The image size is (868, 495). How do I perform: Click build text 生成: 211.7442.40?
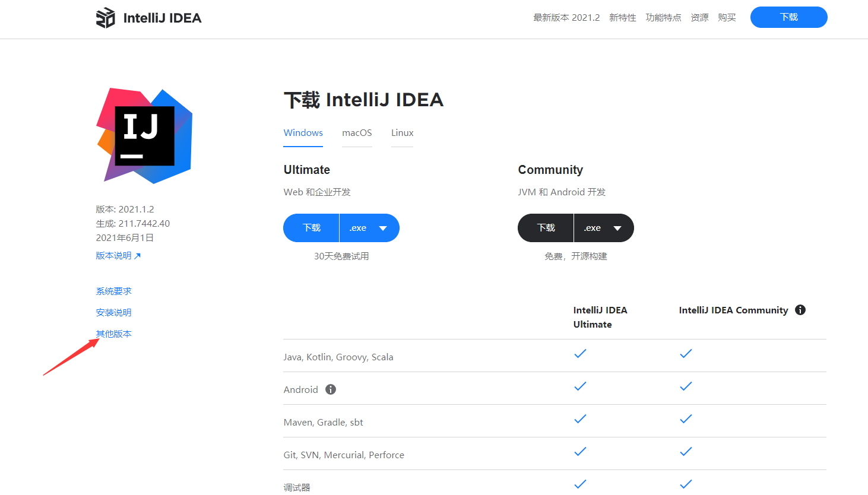tap(133, 224)
